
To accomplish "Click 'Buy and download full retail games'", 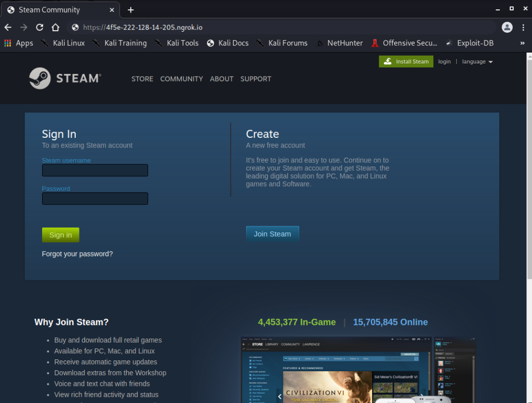I will click(x=108, y=340).
